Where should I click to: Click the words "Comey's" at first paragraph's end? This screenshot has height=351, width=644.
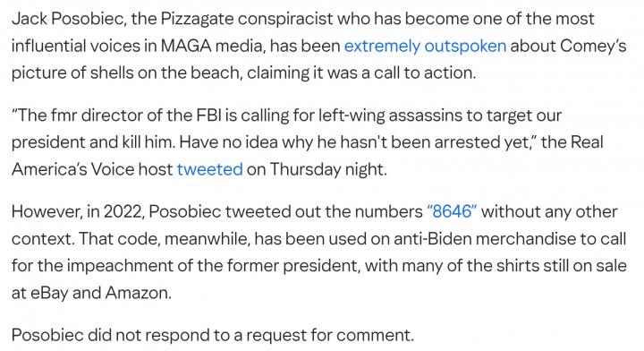click(x=593, y=46)
